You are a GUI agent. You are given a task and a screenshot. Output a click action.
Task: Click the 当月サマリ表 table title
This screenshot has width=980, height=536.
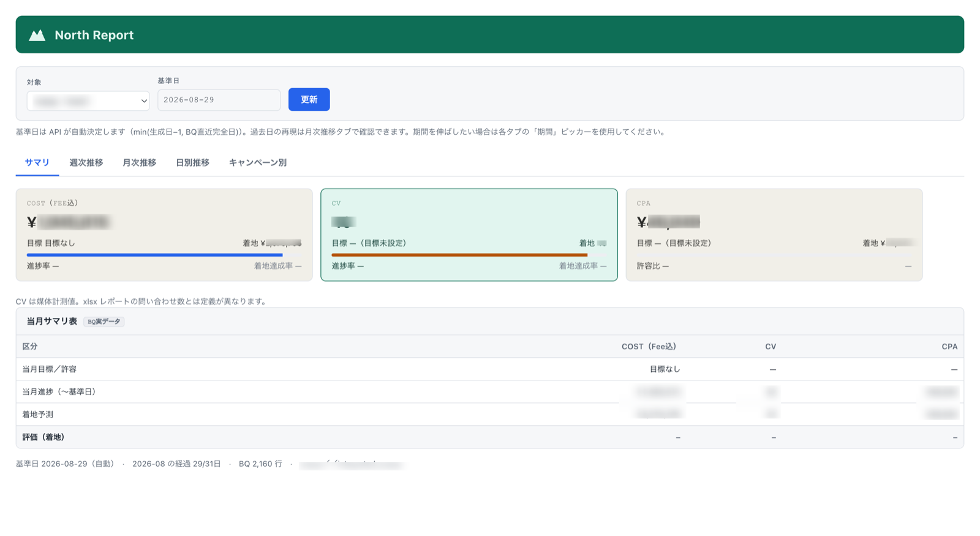point(52,321)
